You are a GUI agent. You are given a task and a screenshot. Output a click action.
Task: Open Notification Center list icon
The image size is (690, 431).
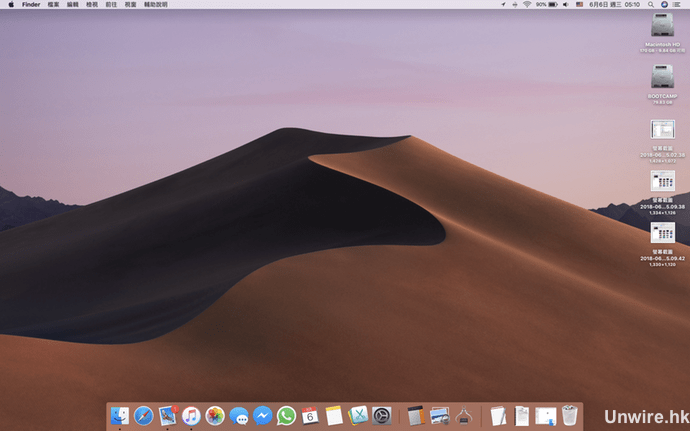(677, 4)
